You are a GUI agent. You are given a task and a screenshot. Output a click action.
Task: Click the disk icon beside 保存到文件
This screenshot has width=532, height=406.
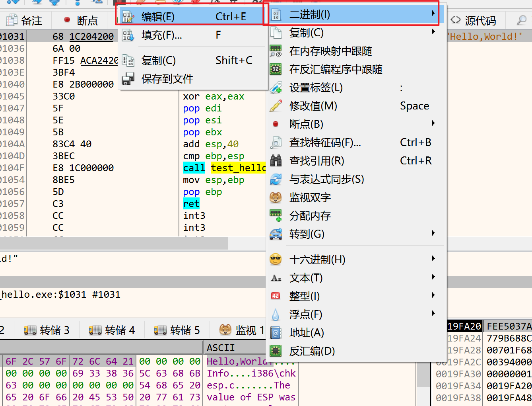(x=128, y=79)
